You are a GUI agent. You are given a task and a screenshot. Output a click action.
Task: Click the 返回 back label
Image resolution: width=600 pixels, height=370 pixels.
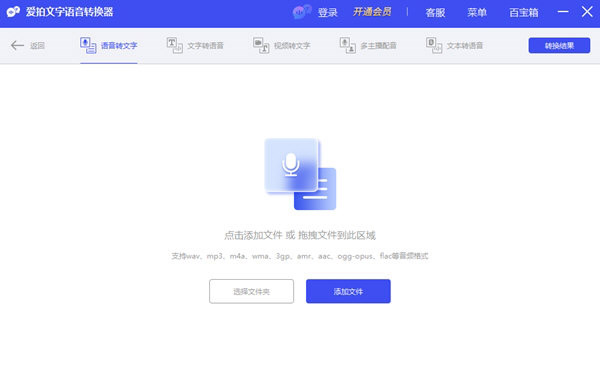point(38,46)
